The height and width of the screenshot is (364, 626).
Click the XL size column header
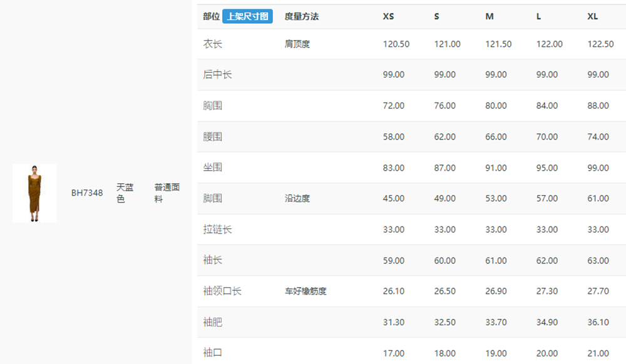point(592,16)
